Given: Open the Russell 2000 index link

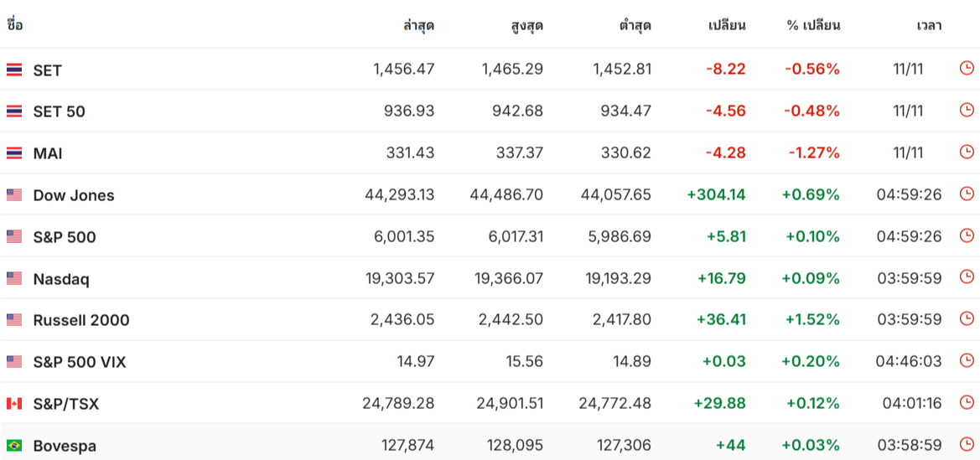Looking at the screenshot, I should [81, 320].
